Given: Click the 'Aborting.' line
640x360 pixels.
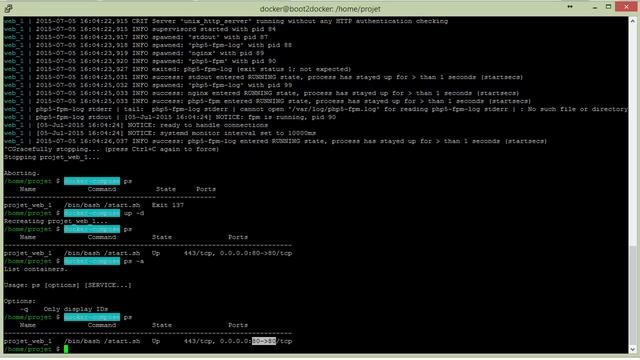Looking at the screenshot, I should click(x=22, y=173).
